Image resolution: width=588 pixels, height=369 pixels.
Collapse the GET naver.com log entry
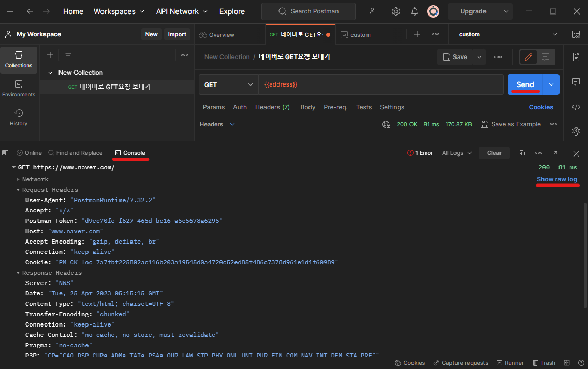tap(14, 168)
